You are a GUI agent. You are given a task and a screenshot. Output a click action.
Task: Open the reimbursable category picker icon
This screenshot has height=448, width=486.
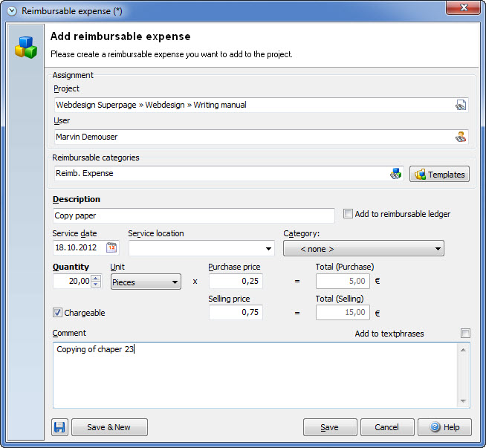coord(395,174)
